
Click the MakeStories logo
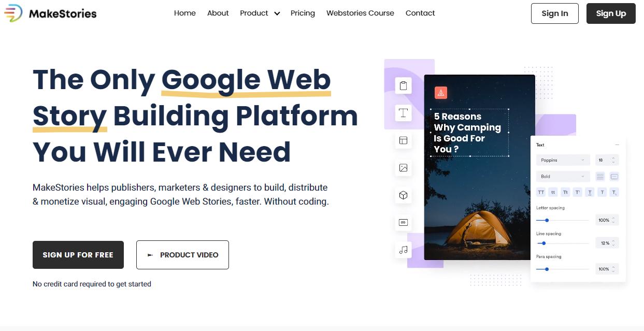point(50,13)
